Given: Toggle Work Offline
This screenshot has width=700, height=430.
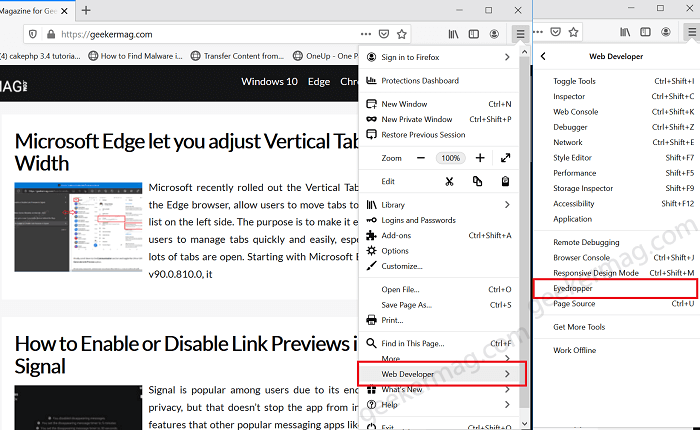Looking at the screenshot, I should pyautogui.click(x=617, y=350).
